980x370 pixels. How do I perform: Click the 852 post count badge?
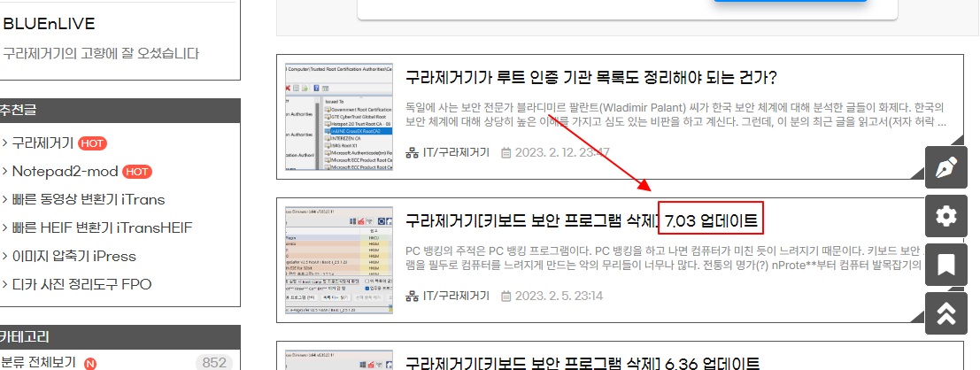point(214,363)
